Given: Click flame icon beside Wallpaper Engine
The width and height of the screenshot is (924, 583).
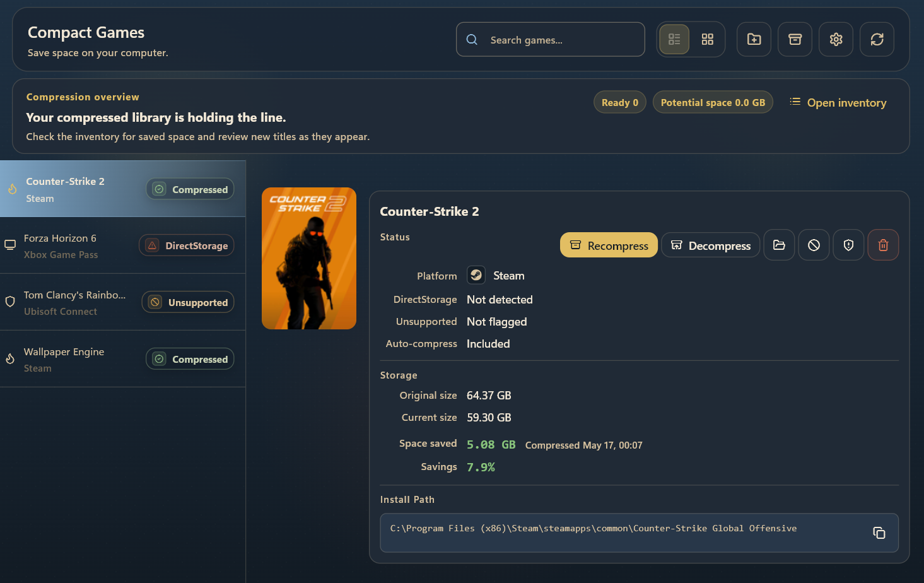Looking at the screenshot, I should click(x=10, y=358).
